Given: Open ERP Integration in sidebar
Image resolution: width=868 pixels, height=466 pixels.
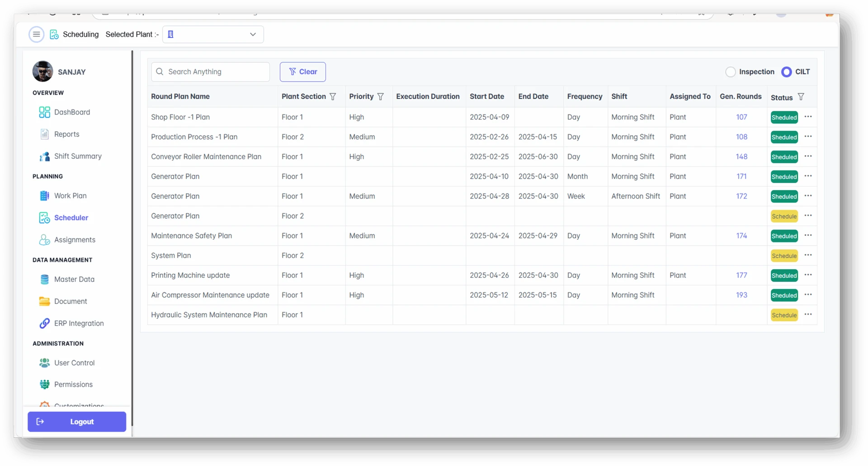Looking at the screenshot, I should coord(79,323).
